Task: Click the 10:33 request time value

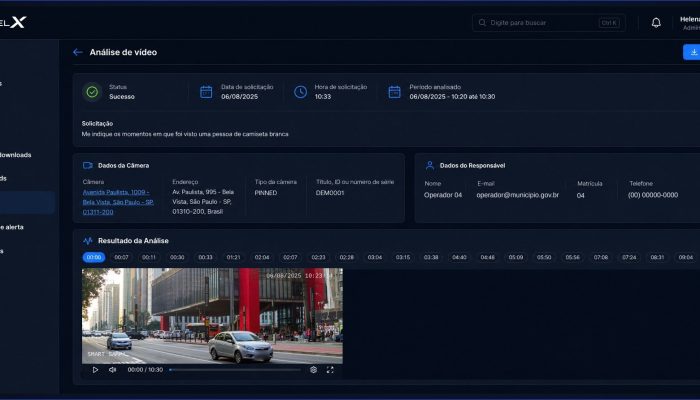Action: [x=323, y=96]
